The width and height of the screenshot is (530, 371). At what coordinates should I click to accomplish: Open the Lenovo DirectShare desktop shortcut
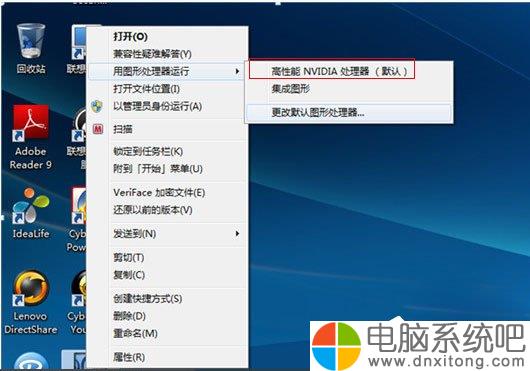31,302
